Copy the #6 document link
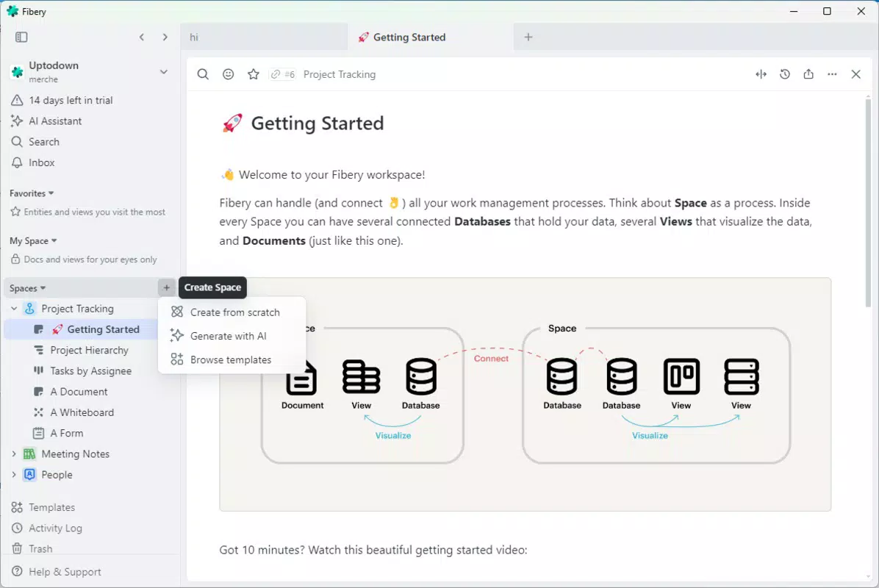 282,74
